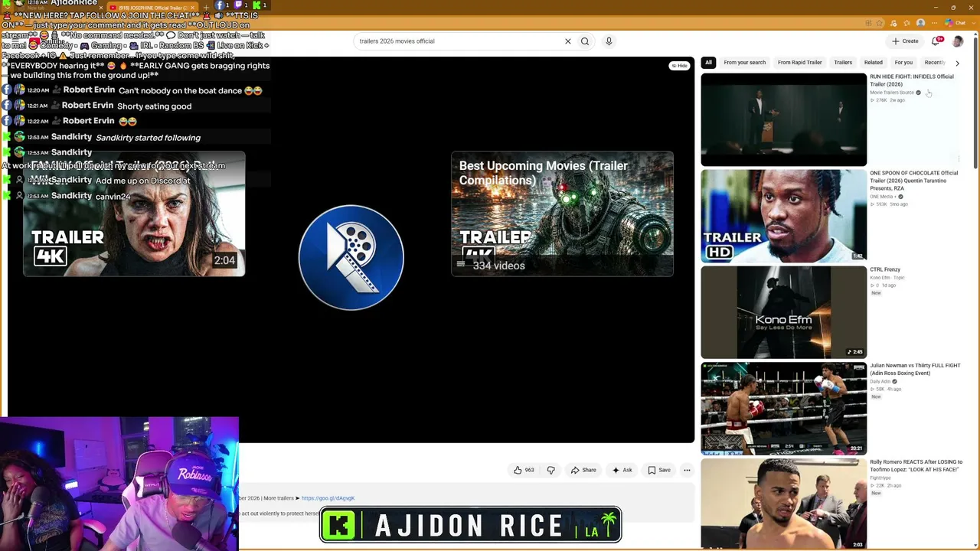Select the For you chip
980x551 pixels.
[x=903, y=63]
